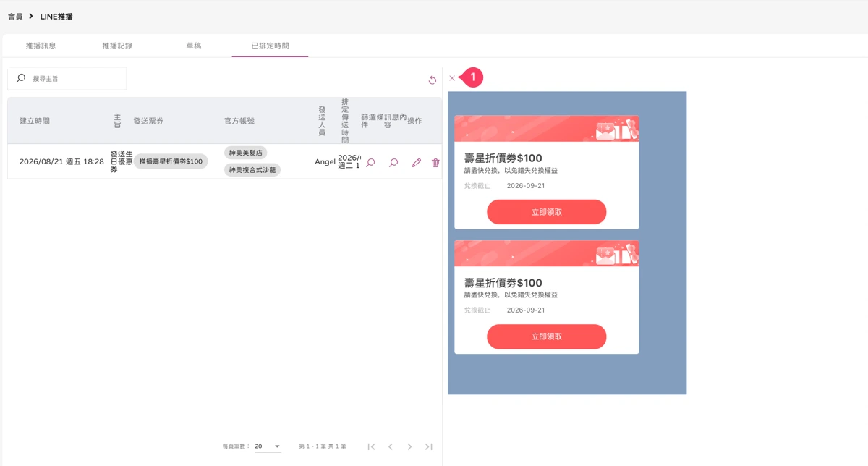
Task: Click the LINE推播 breadcrumb
Action: (x=56, y=16)
